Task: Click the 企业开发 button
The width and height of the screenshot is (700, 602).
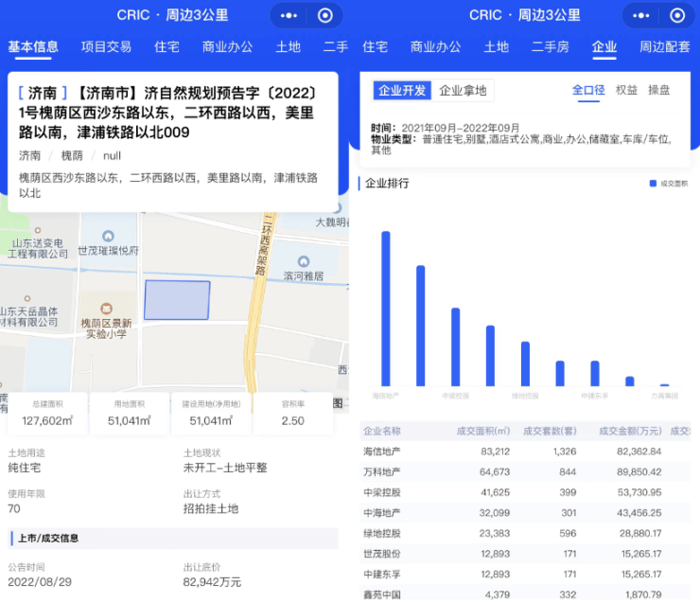Action: tap(403, 91)
